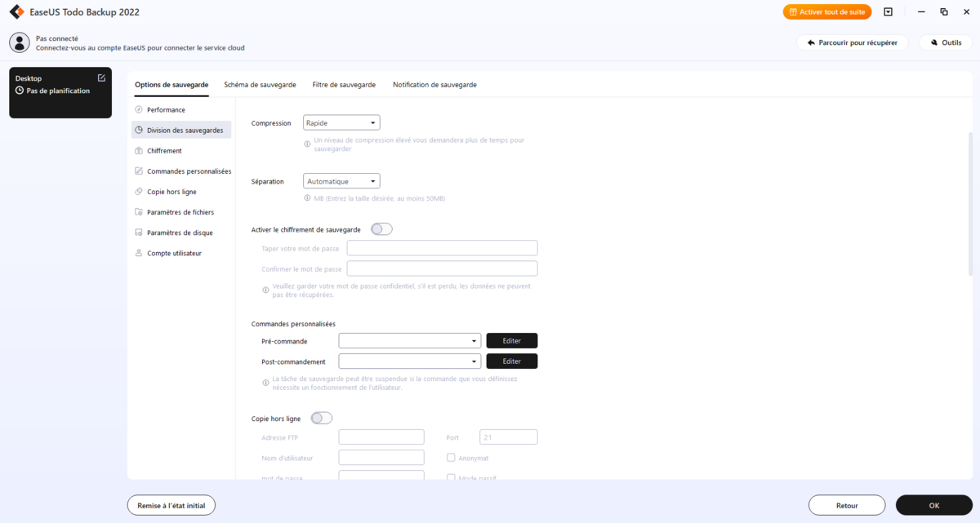Select Copie hors ligne in the sidebar
Image resolution: width=980 pixels, height=523 pixels.
click(180, 192)
